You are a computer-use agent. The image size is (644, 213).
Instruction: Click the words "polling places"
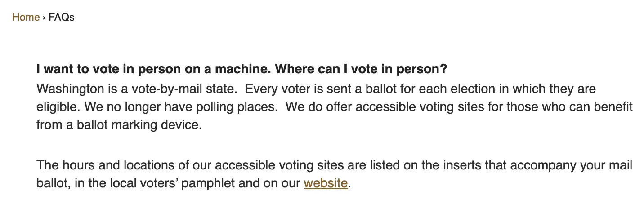coord(238,107)
